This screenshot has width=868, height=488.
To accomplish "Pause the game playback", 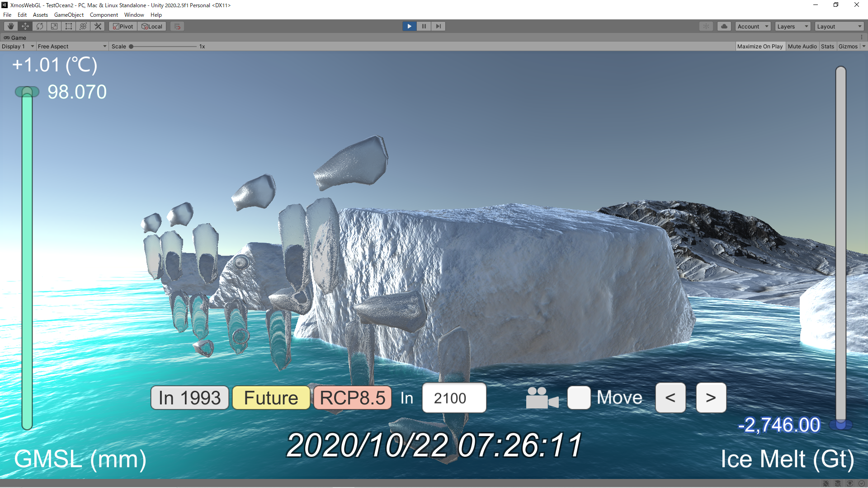I will 424,26.
